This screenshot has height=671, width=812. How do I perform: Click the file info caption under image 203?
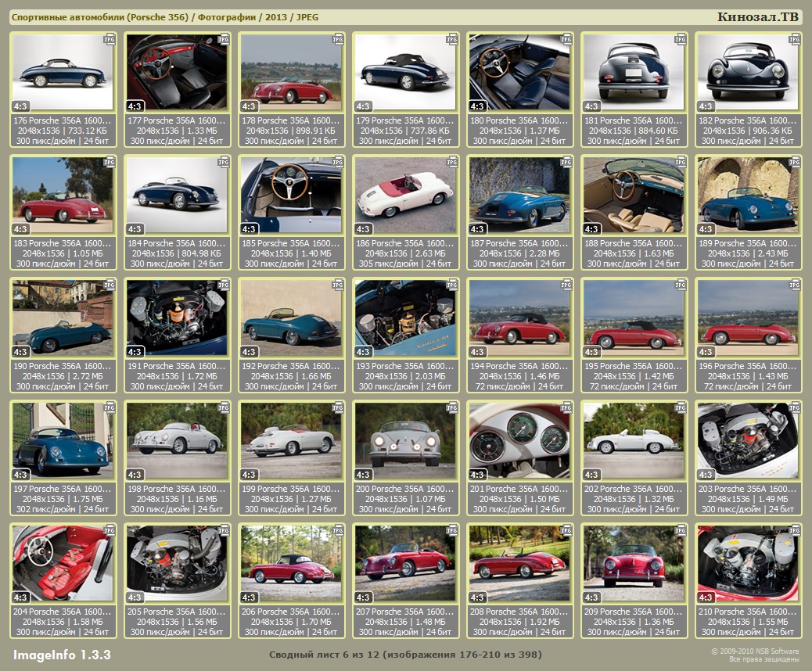coord(748,499)
